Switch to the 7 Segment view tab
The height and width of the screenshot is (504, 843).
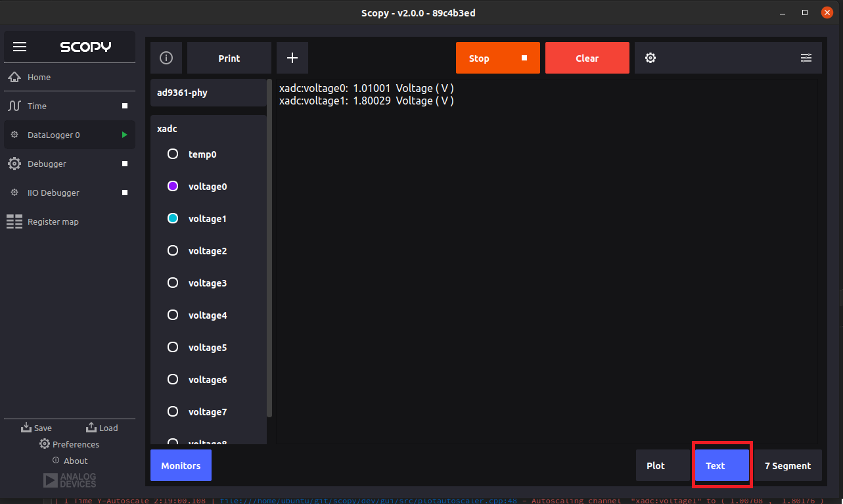(x=788, y=466)
